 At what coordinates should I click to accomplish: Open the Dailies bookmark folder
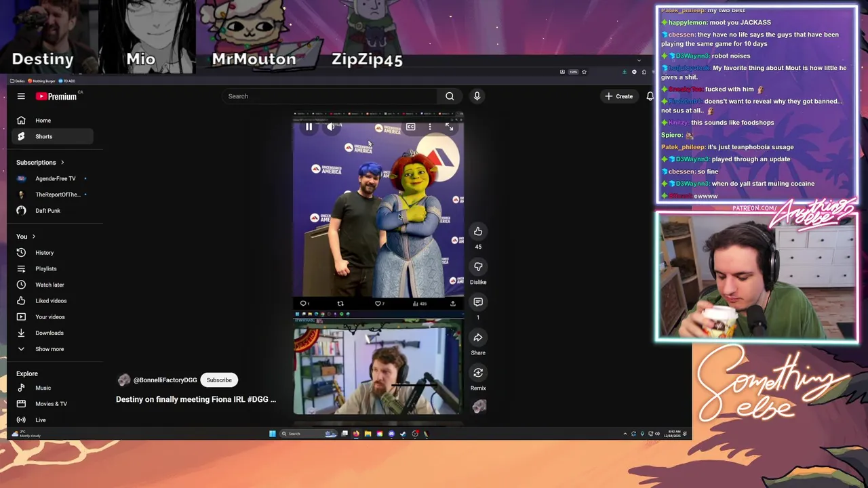click(16, 81)
